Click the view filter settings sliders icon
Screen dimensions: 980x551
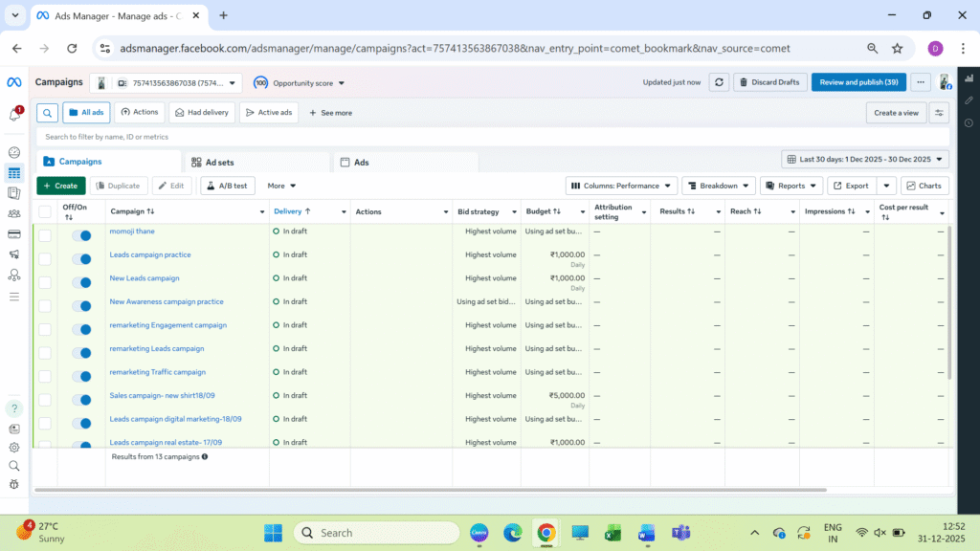(939, 113)
